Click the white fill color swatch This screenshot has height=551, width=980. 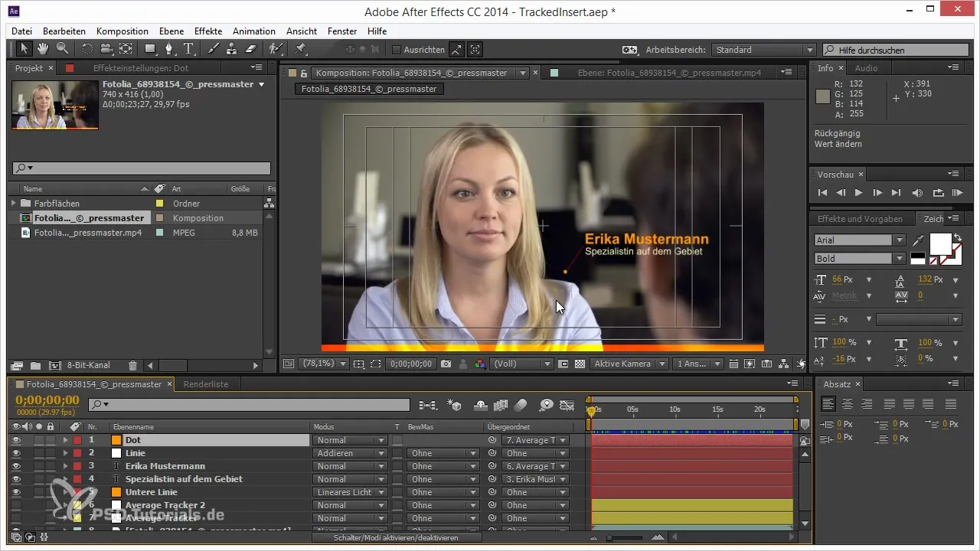tap(939, 243)
